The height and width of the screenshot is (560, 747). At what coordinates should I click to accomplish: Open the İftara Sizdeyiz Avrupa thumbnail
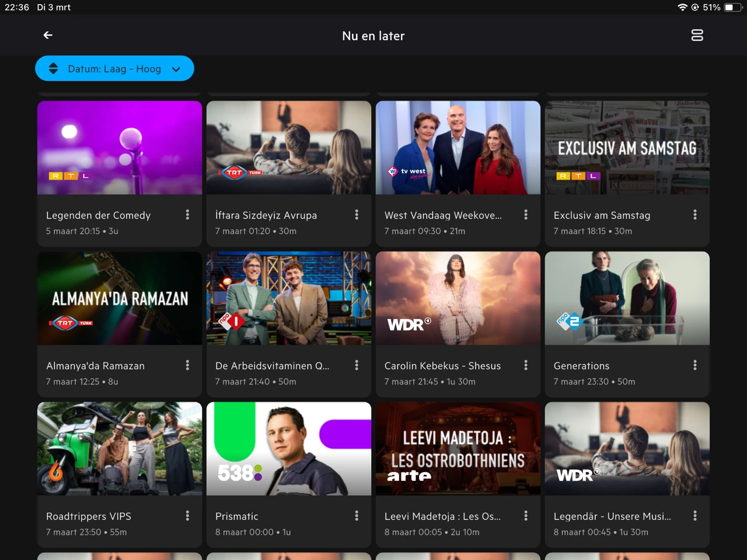(289, 148)
